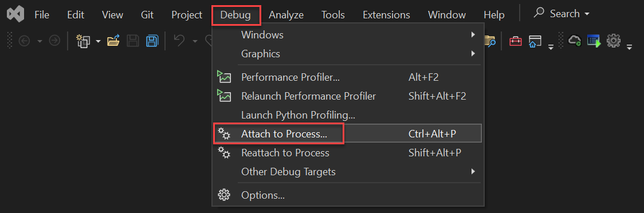Expand Other Debug Targets submenu

[x=348, y=172]
